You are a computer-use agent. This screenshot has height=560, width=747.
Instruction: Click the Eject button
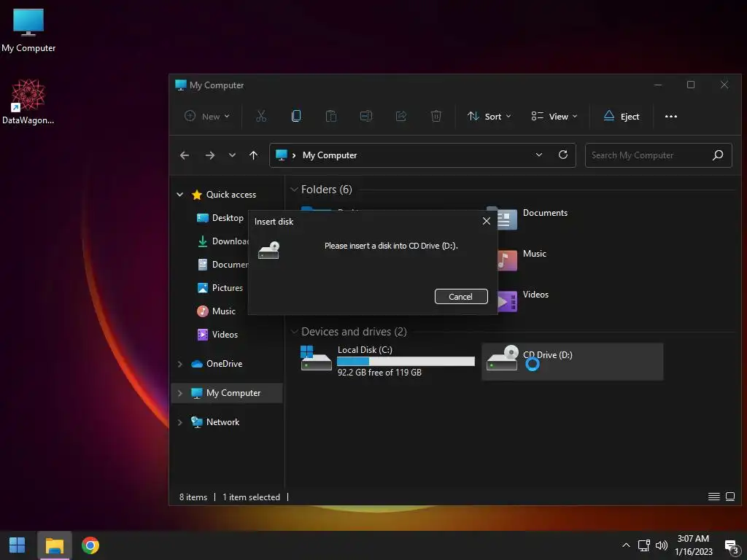622,116
